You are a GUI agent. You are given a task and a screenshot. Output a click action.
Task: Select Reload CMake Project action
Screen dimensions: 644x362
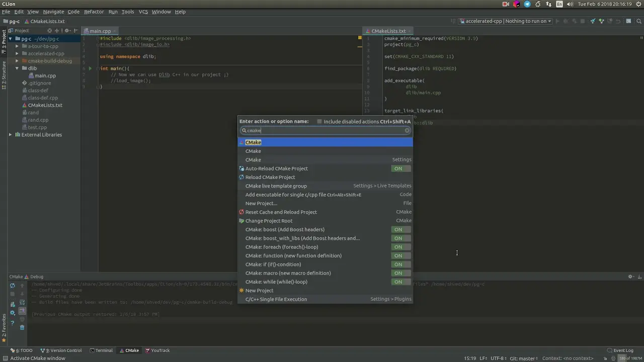(325, 177)
